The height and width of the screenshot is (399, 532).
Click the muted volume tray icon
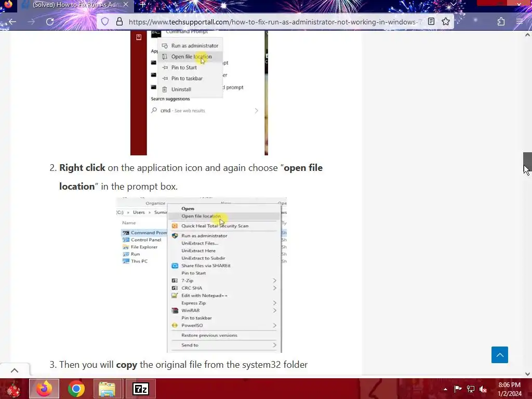pos(483,389)
